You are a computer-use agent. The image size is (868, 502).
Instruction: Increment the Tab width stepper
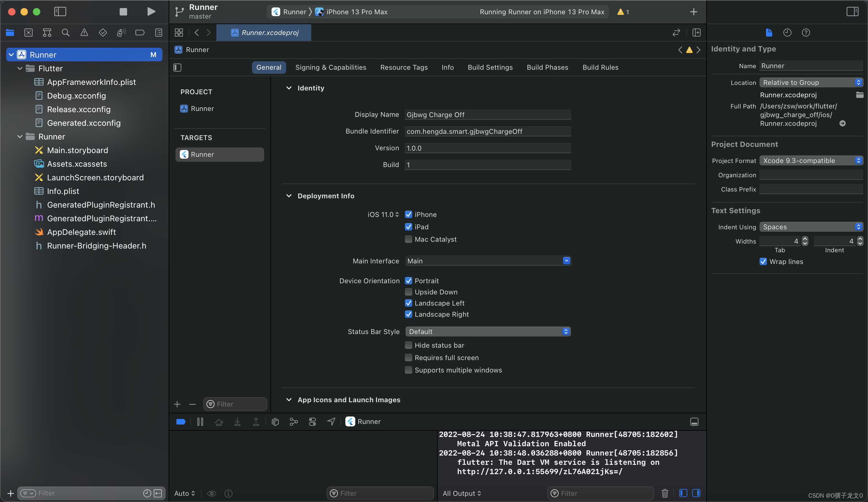click(805, 239)
